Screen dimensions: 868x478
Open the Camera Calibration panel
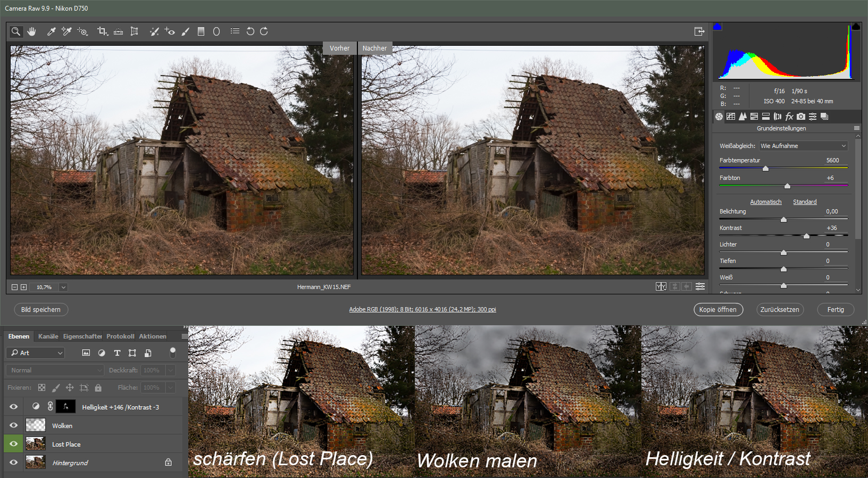pos(801,117)
